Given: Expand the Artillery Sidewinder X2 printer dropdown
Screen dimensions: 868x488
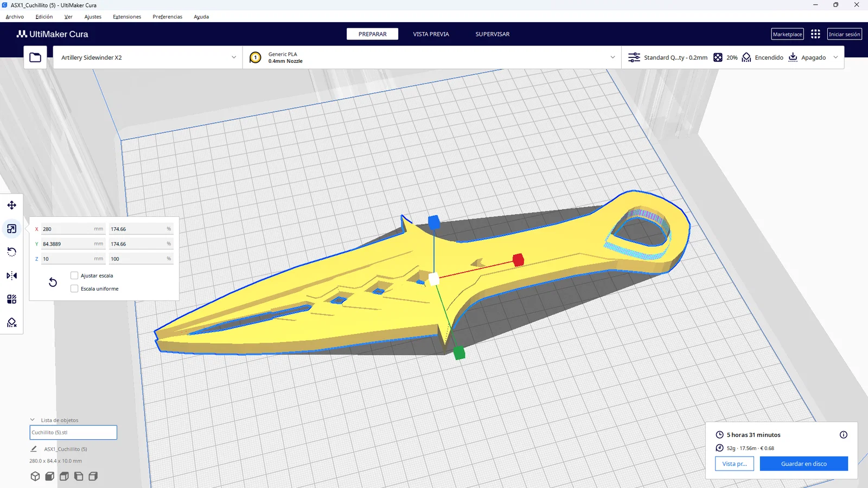Looking at the screenshot, I should pos(148,57).
